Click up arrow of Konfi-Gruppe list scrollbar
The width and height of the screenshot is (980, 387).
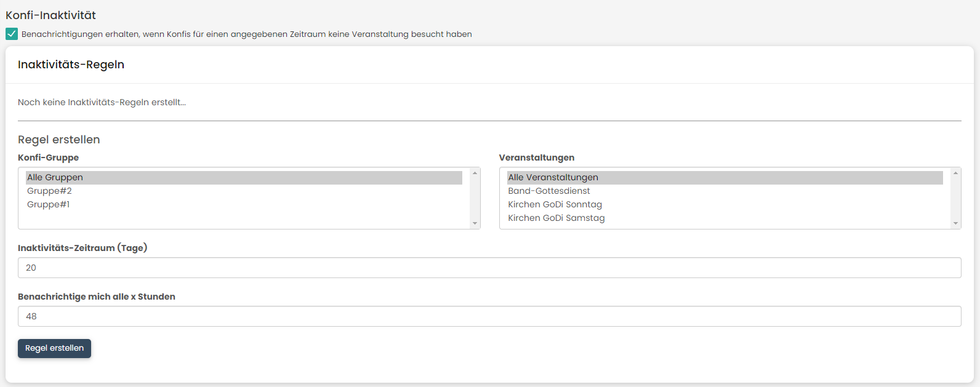point(475,173)
